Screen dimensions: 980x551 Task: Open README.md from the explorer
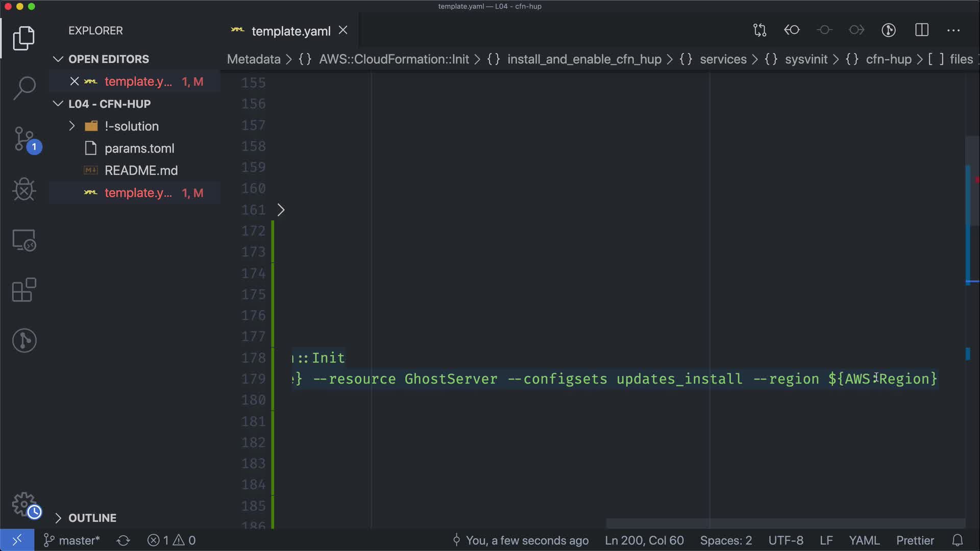point(141,170)
